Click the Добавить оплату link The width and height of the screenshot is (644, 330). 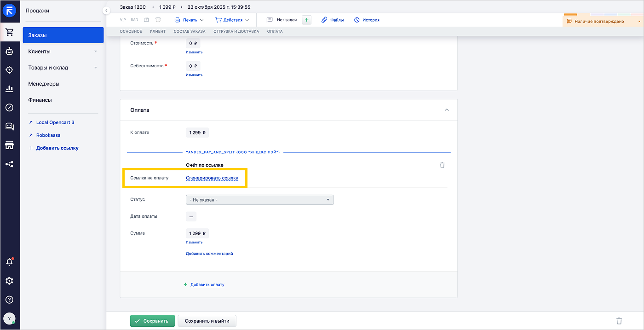pyautogui.click(x=207, y=285)
